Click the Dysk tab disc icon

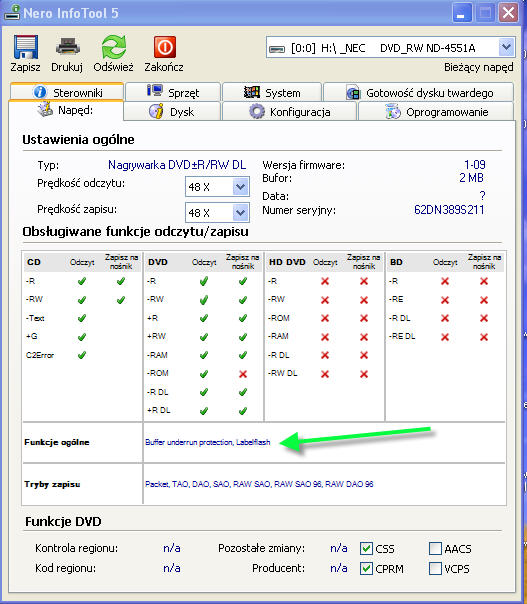coord(156,111)
